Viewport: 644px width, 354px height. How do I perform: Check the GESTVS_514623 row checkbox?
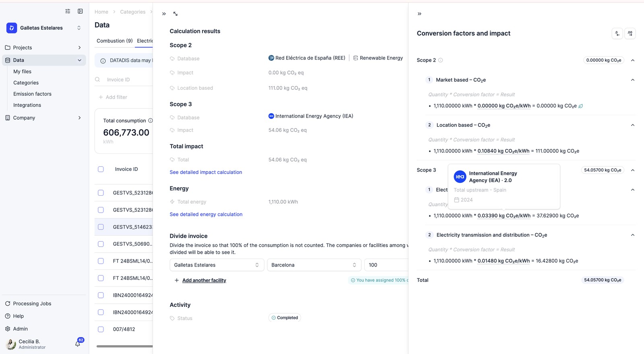click(x=101, y=227)
